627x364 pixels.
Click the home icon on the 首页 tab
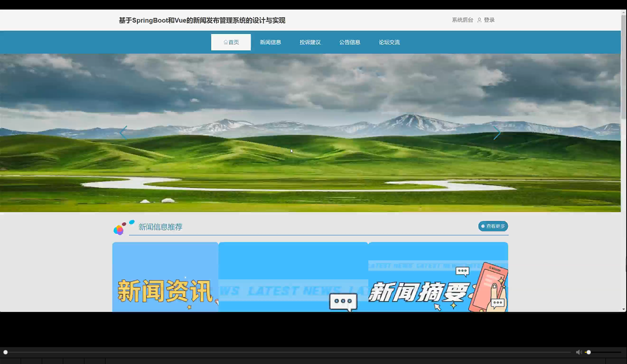click(x=225, y=42)
